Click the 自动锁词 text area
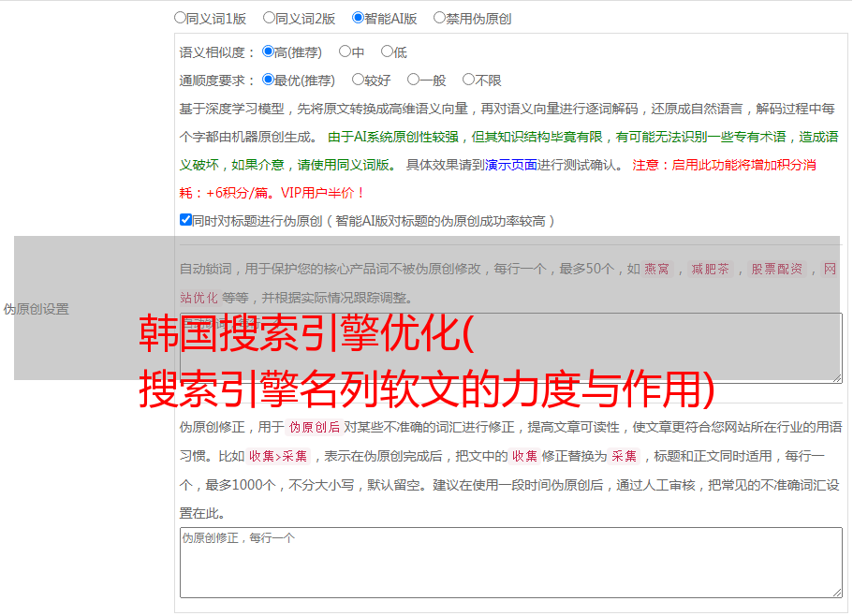Image resolution: width=853 pixels, height=616 pixels. click(511, 348)
